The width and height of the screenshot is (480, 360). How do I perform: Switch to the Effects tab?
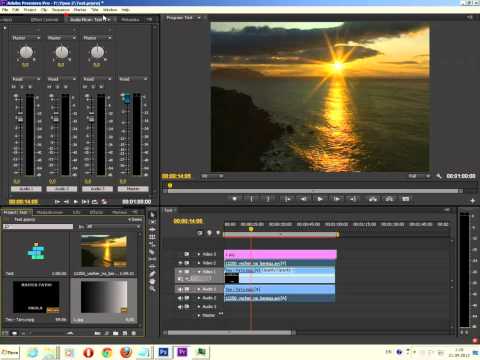coord(96,212)
